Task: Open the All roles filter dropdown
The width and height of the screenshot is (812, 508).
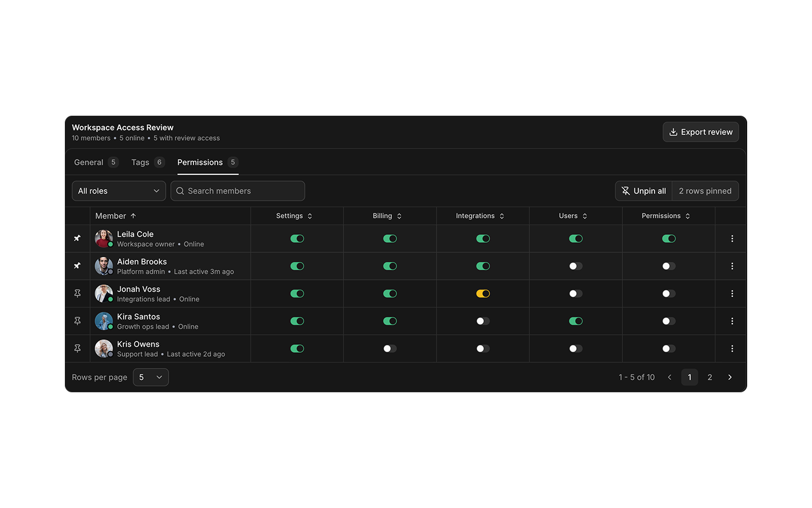Action: pos(119,191)
